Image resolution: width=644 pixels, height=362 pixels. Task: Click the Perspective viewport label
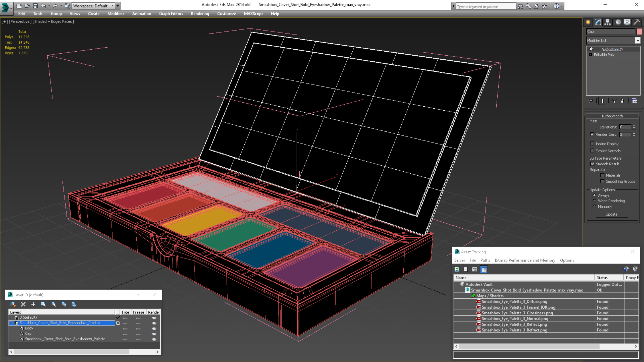coord(20,21)
